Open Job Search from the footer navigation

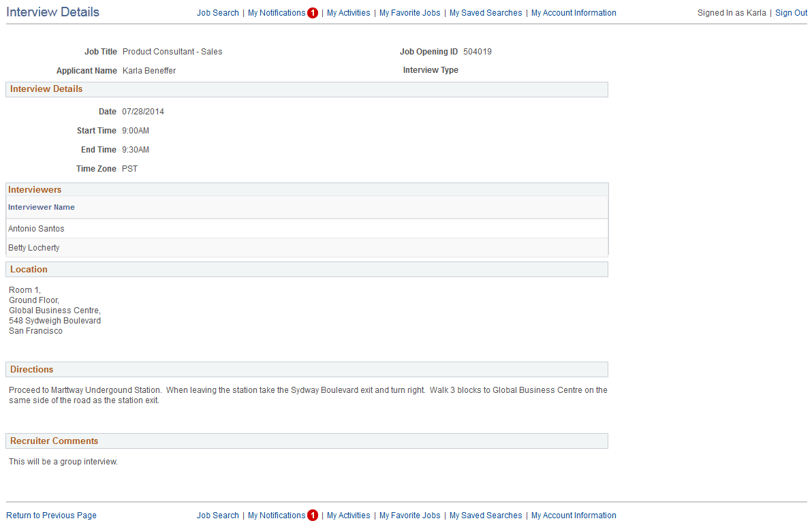click(217, 515)
